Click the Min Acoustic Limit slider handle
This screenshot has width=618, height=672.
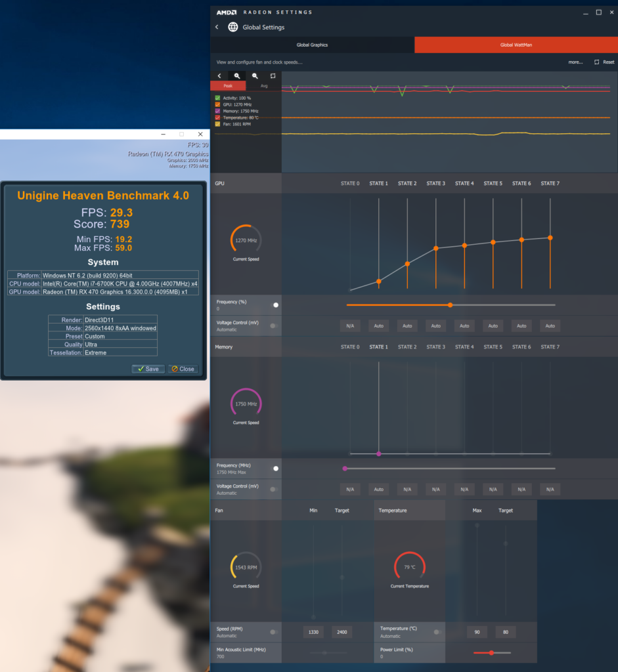tap(324, 653)
